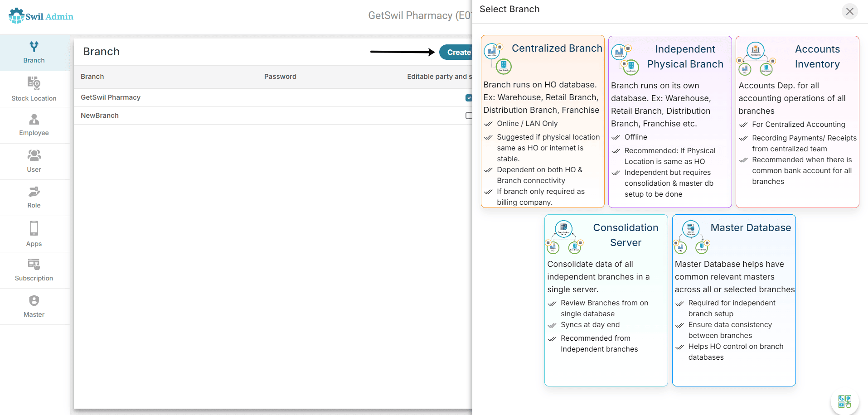This screenshot has width=868, height=415.
Task: Click the 'For Centralized Accounting' bullet
Action: [799, 124]
